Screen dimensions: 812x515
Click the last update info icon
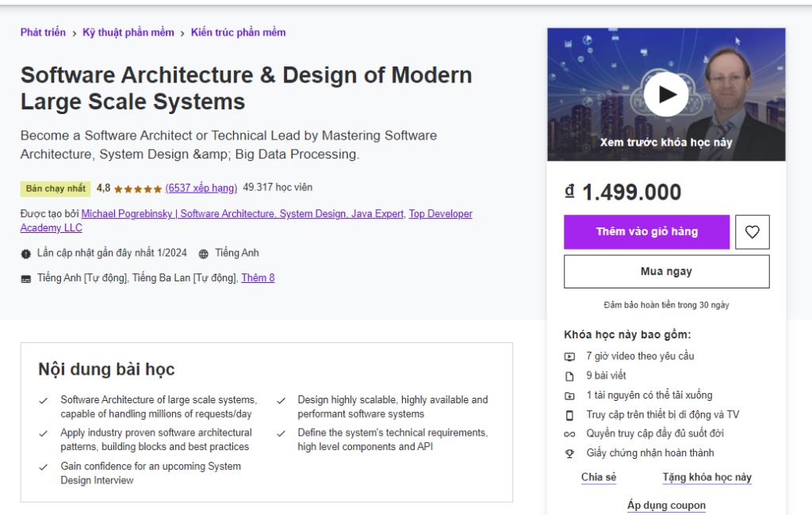pyautogui.click(x=25, y=252)
